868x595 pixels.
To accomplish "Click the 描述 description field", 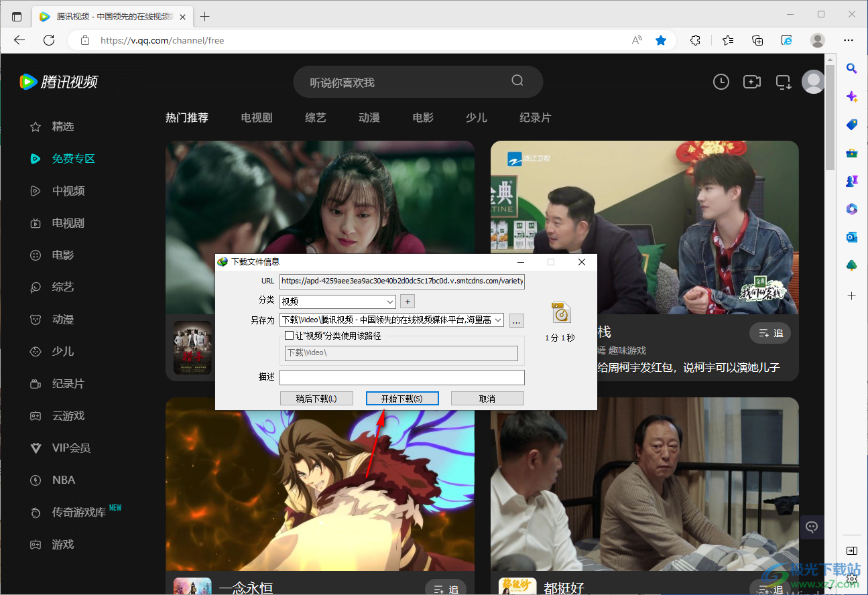I will [x=402, y=377].
